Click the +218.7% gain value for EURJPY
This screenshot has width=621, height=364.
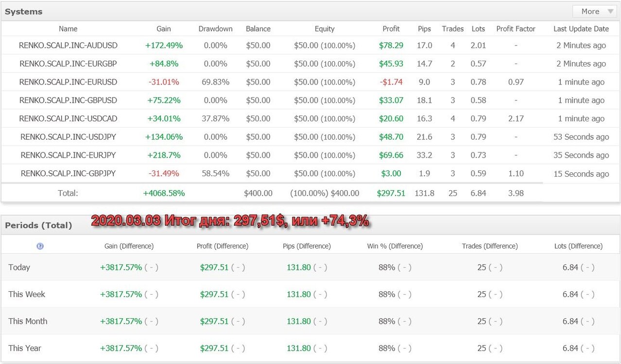(164, 155)
